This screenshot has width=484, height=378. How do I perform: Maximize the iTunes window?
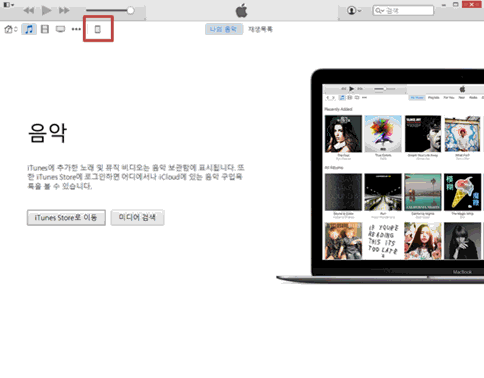pyautogui.click(x=456, y=4)
